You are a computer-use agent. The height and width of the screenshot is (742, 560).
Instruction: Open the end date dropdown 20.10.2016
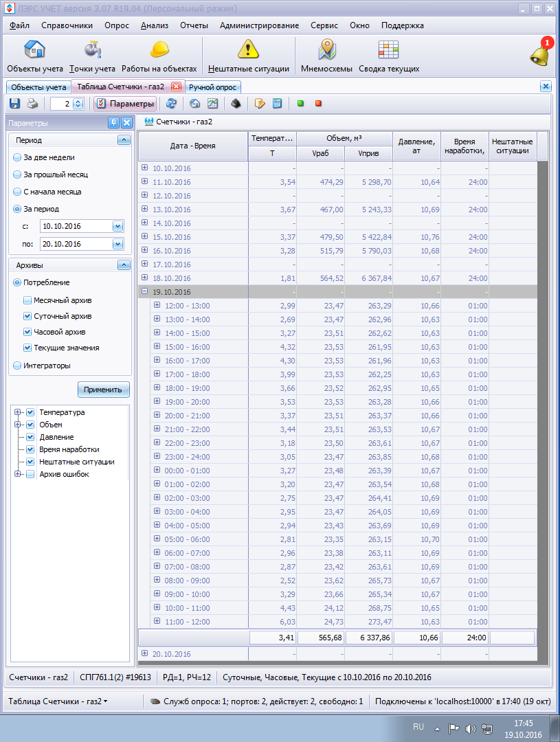click(118, 244)
